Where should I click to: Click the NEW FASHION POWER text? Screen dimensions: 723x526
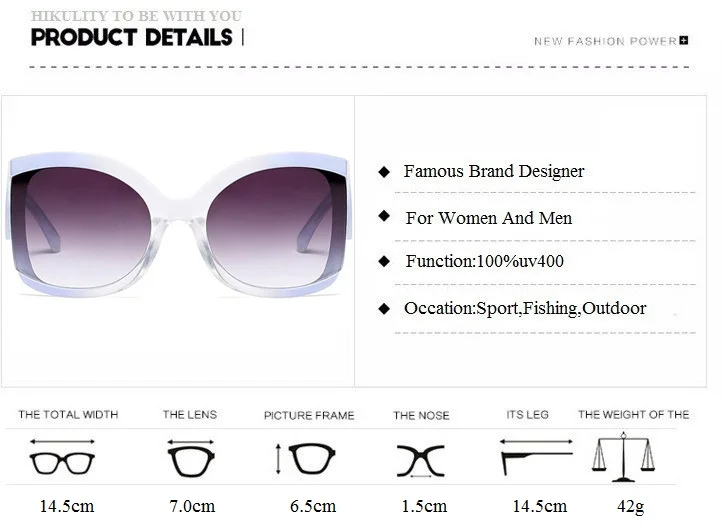pos(605,41)
